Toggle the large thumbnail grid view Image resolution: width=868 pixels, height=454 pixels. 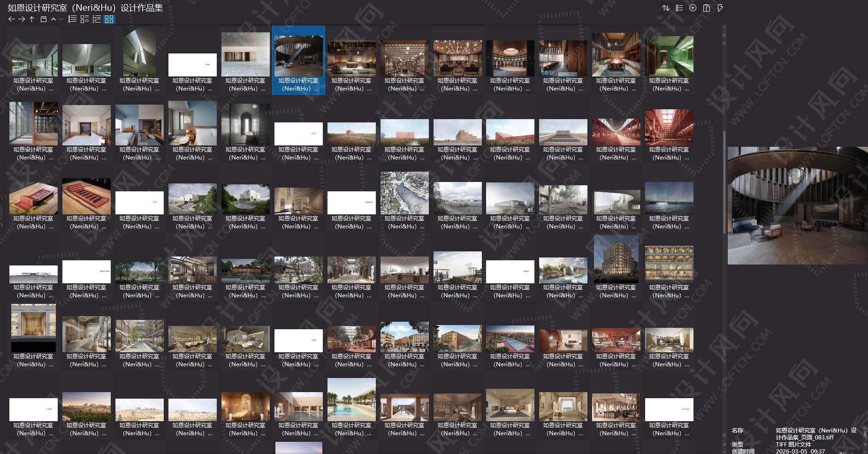point(109,19)
